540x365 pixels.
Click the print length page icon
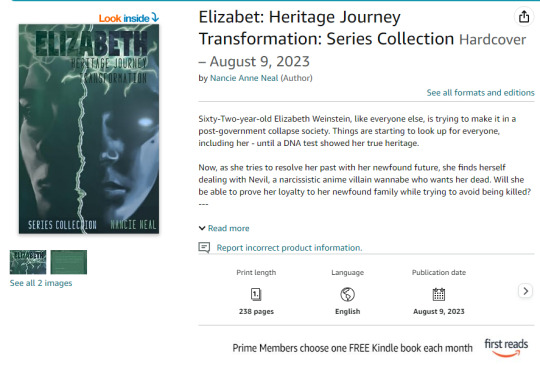[256, 294]
